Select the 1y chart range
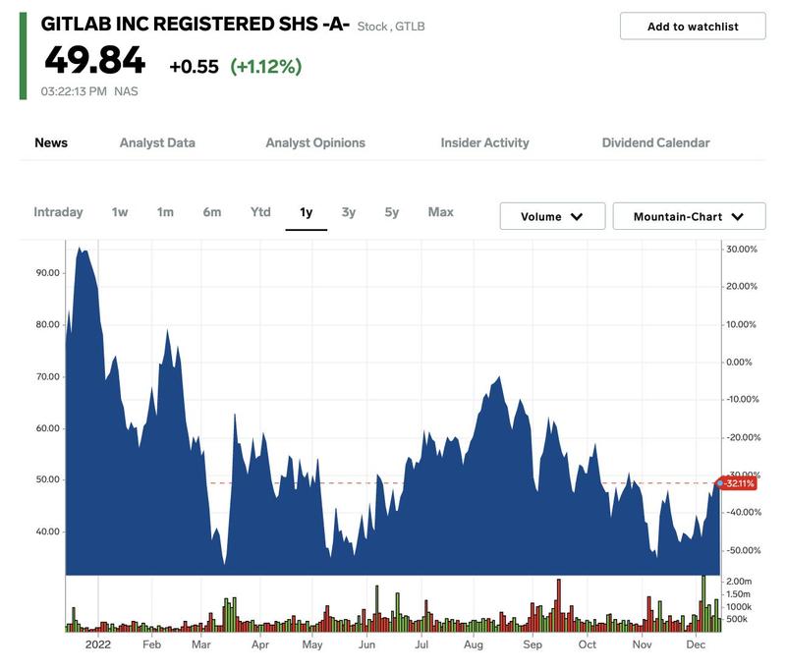Image resolution: width=786 pixels, height=672 pixels. pyautogui.click(x=307, y=212)
